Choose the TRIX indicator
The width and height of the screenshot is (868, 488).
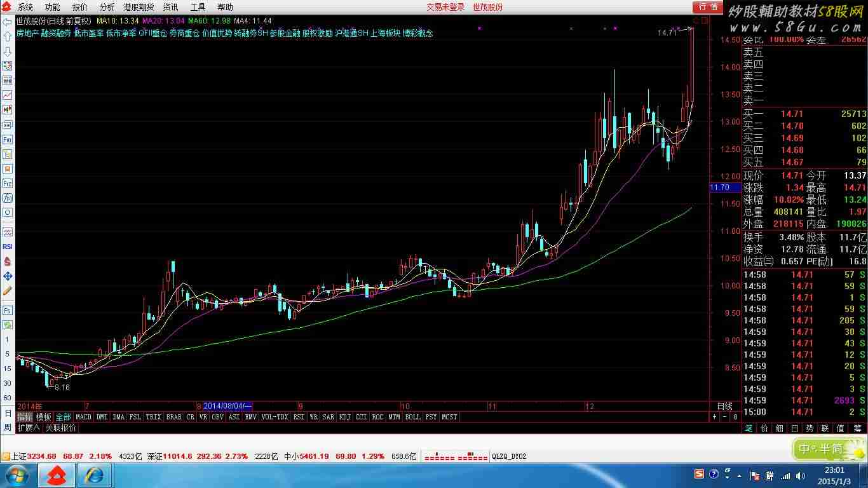pos(153,417)
